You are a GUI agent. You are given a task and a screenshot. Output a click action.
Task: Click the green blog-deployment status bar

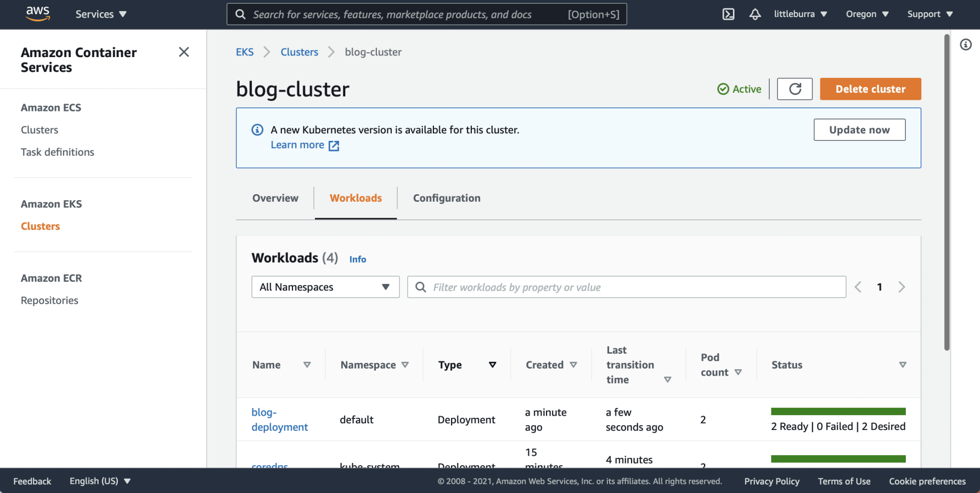[x=838, y=411]
